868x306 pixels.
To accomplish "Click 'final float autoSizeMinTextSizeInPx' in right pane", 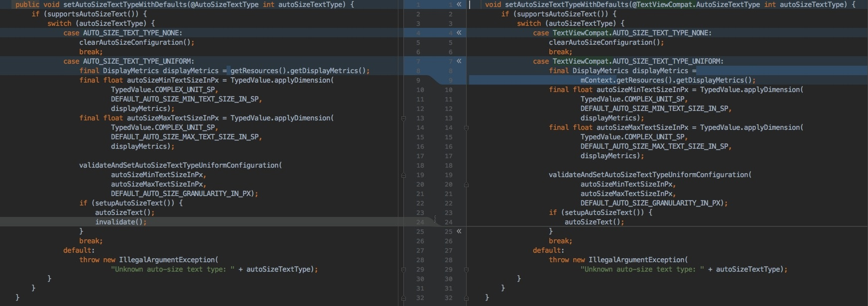I will [619, 90].
